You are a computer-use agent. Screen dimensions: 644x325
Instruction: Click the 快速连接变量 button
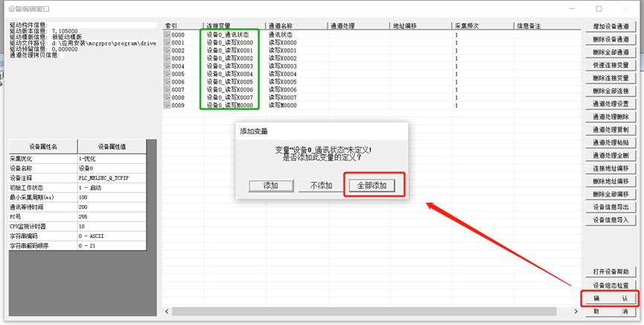point(610,65)
